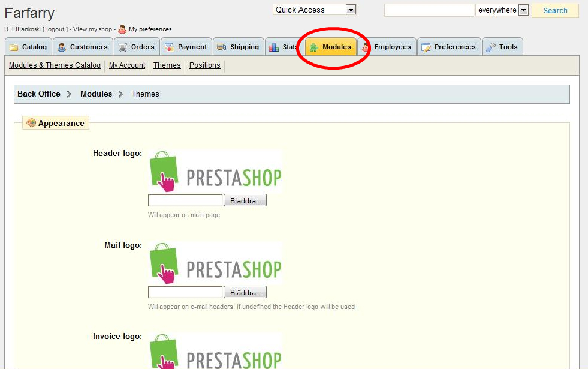Click the Invoice logo PrestaShop image
Viewport: 588px width, 369px height.
[x=215, y=350]
